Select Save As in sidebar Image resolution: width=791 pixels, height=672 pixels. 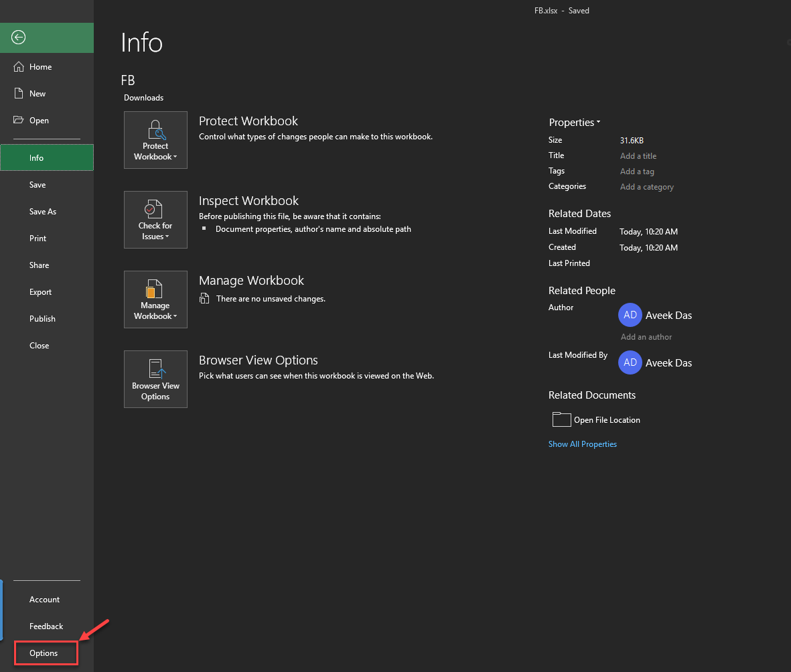(x=43, y=212)
